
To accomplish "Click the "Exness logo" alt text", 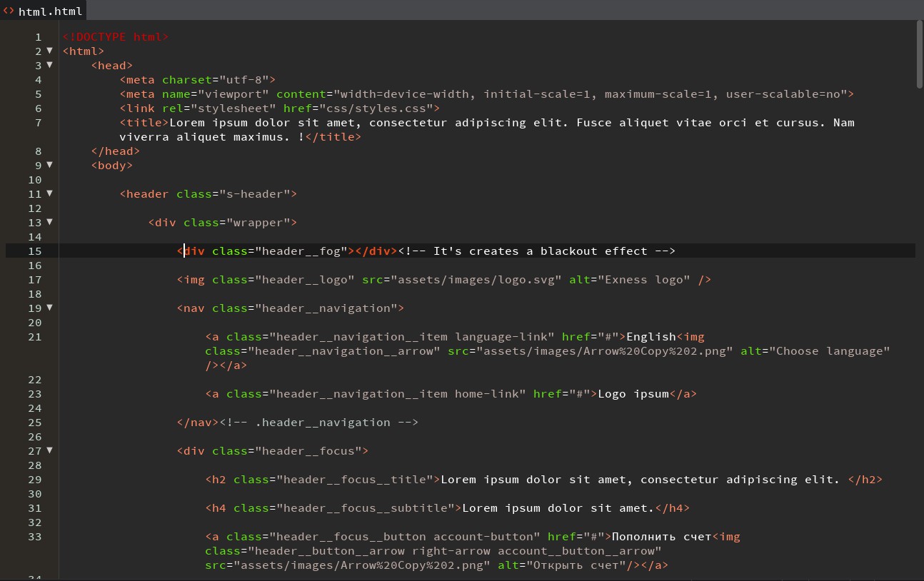I will tap(643, 280).
